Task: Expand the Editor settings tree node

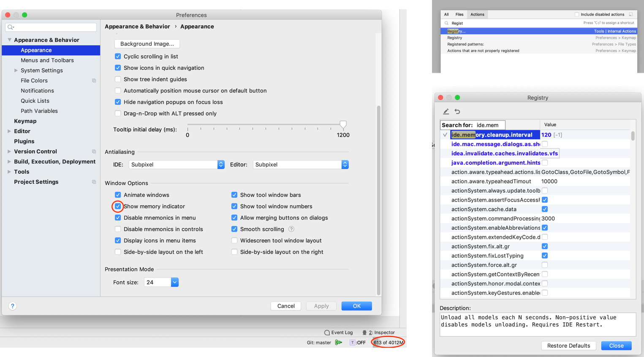Action: coord(9,131)
